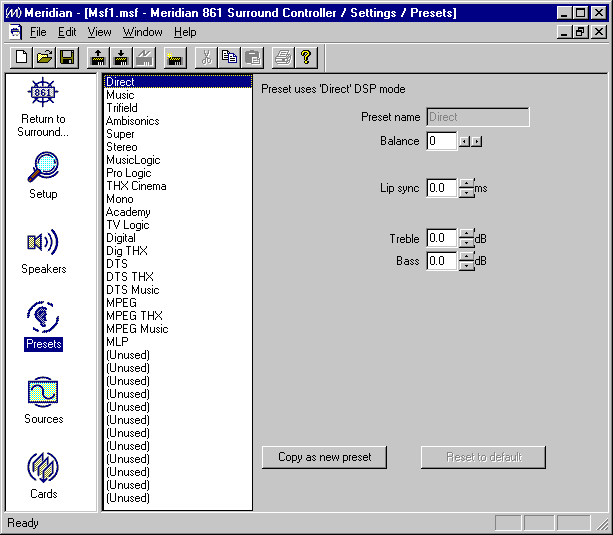The height and width of the screenshot is (535, 613).
Task: Select the MusicLogic preset
Action: coord(178,160)
